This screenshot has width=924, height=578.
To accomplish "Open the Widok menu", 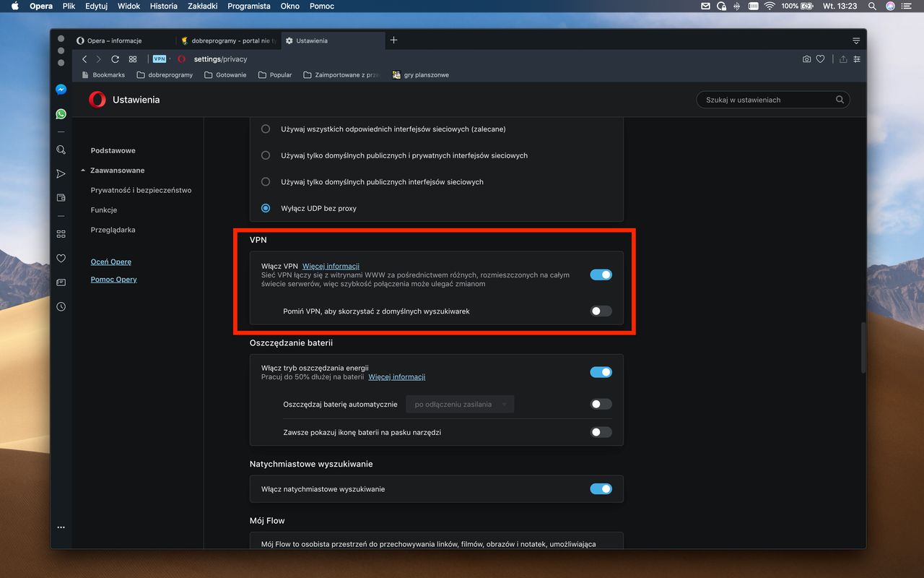I will tap(129, 6).
